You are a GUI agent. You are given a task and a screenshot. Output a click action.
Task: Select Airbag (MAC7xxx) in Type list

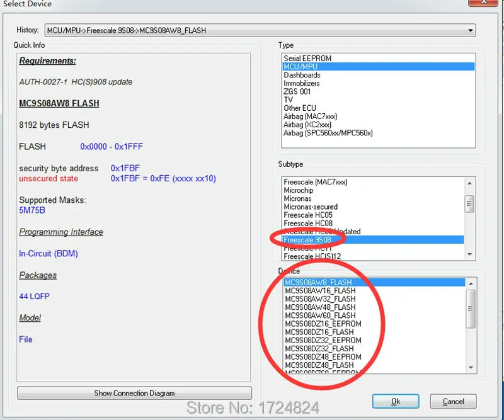(379, 116)
